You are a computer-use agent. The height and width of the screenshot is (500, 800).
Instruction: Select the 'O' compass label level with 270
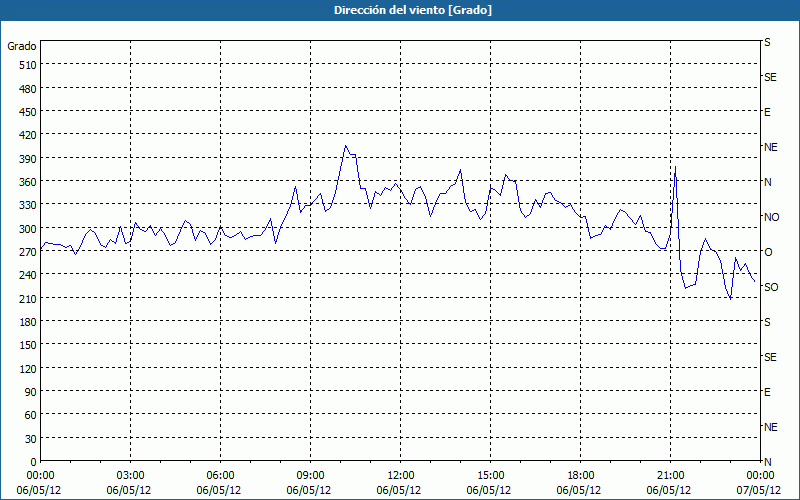768,252
